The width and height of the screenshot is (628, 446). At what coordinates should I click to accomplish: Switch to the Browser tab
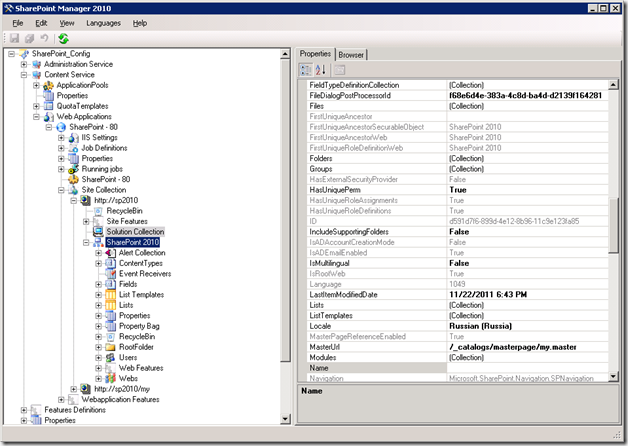pos(351,55)
